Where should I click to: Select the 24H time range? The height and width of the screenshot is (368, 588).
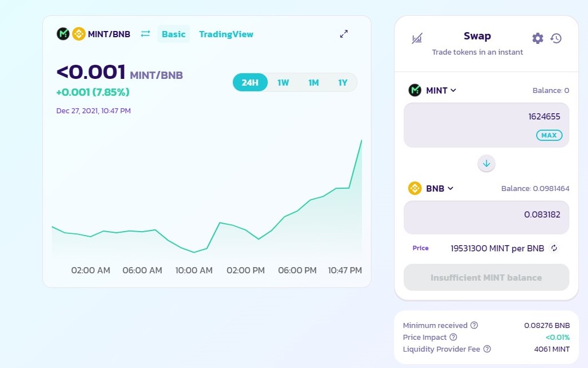click(250, 82)
